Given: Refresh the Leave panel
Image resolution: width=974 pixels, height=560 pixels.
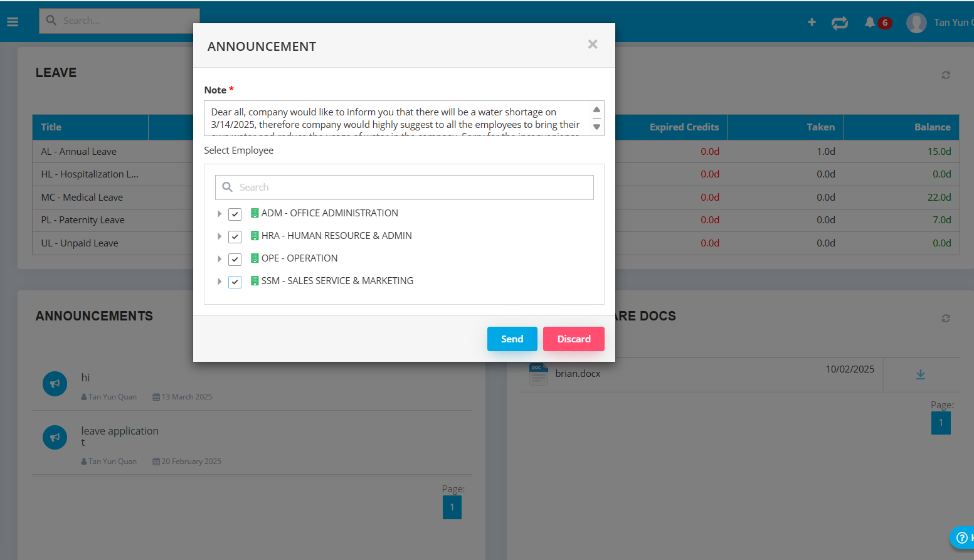Looking at the screenshot, I should click(x=946, y=75).
